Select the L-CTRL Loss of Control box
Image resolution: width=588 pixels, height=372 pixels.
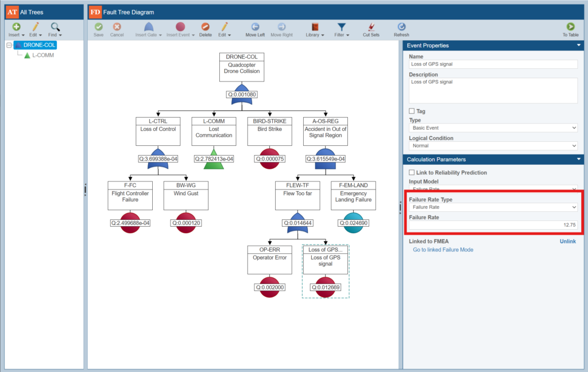158,131
